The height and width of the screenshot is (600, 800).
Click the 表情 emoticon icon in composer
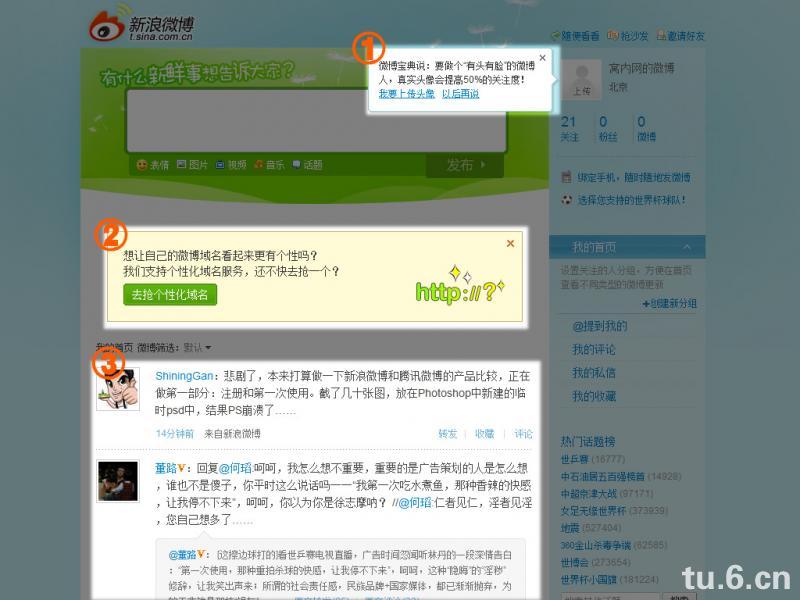(x=142, y=165)
